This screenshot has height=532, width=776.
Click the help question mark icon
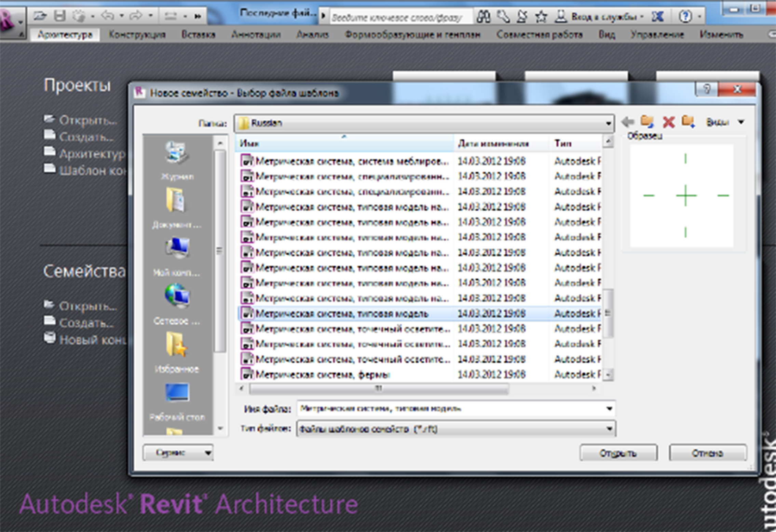coord(685,16)
